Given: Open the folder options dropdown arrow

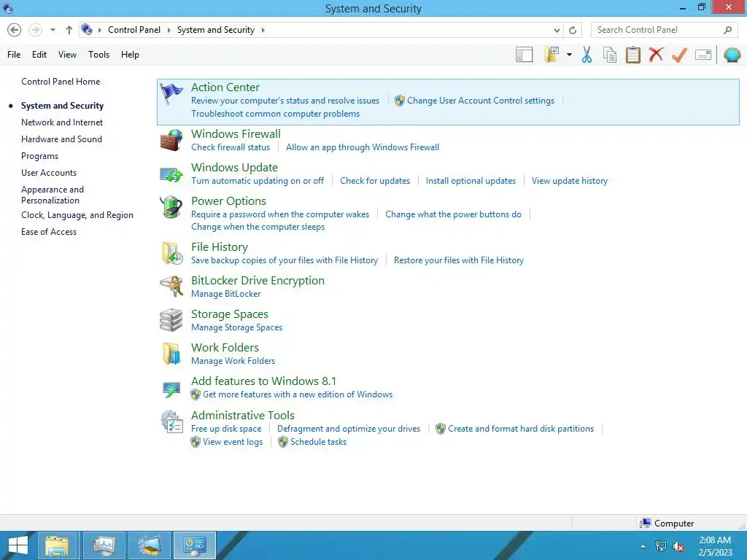Looking at the screenshot, I should [x=569, y=55].
